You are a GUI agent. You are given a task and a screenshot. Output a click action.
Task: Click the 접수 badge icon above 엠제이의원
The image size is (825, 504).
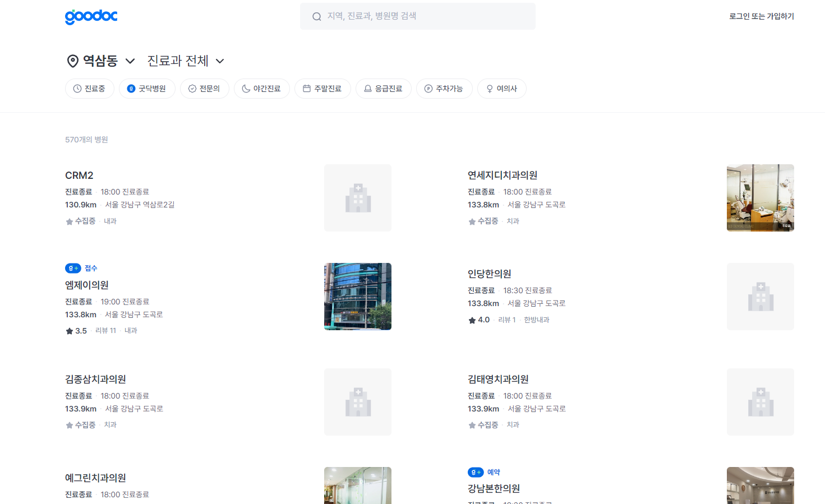(x=73, y=269)
